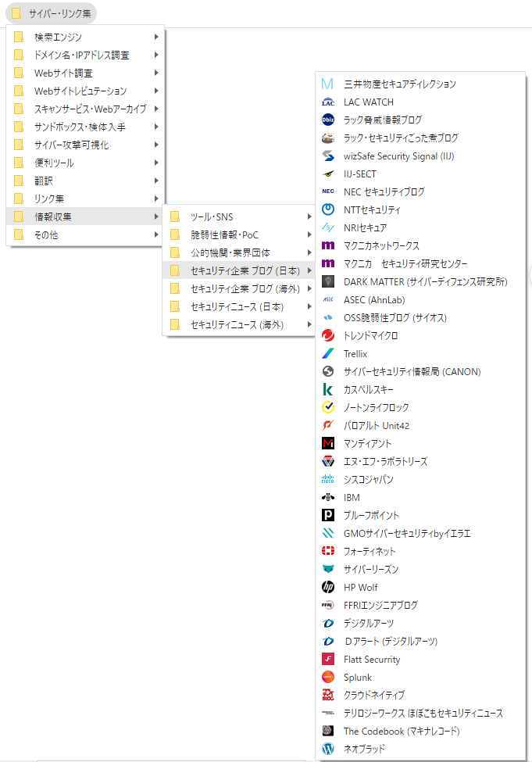Expand the 翻訳 folder submenu arrow

click(x=156, y=181)
